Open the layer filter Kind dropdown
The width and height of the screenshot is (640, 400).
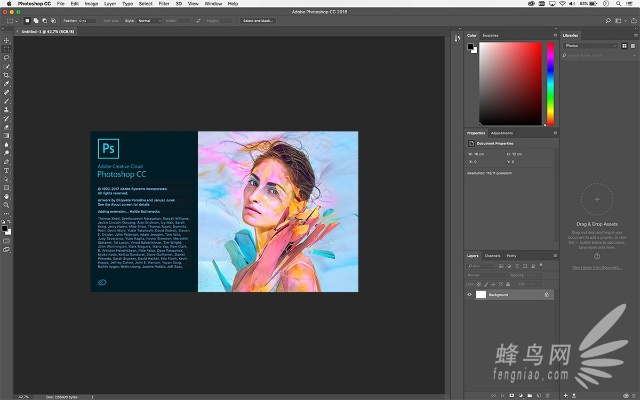481,266
